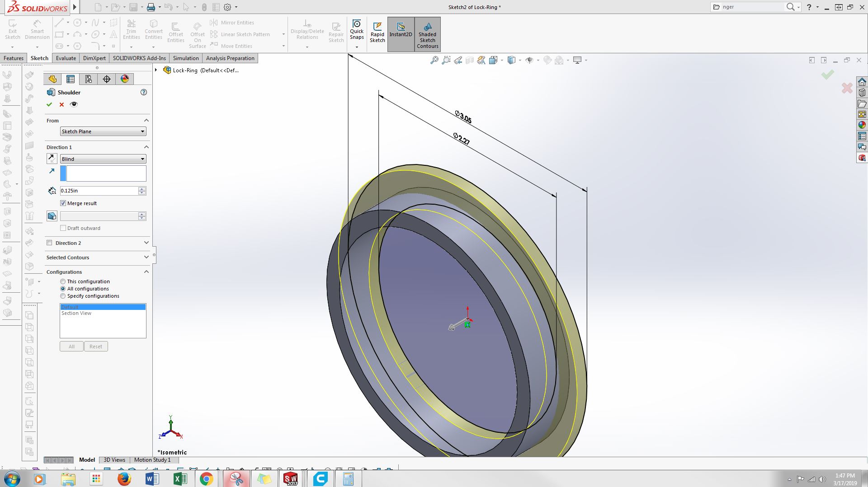
Task: Select the Linear Sketch Pattern tool
Action: [x=240, y=34]
